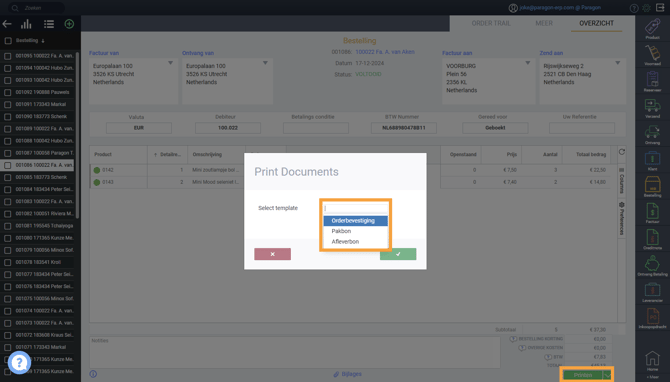
Task: Cancel the Print Documents dialog with red X
Action: (273, 254)
